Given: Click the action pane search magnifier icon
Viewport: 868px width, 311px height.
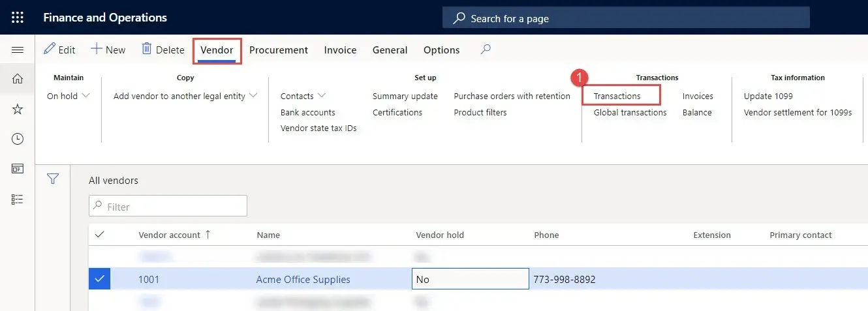Looking at the screenshot, I should [x=486, y=49].
